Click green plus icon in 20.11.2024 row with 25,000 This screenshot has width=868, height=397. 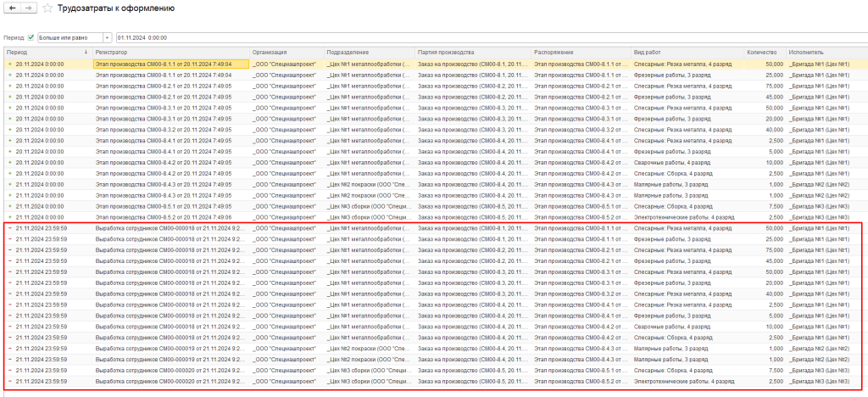click(9, 75)
